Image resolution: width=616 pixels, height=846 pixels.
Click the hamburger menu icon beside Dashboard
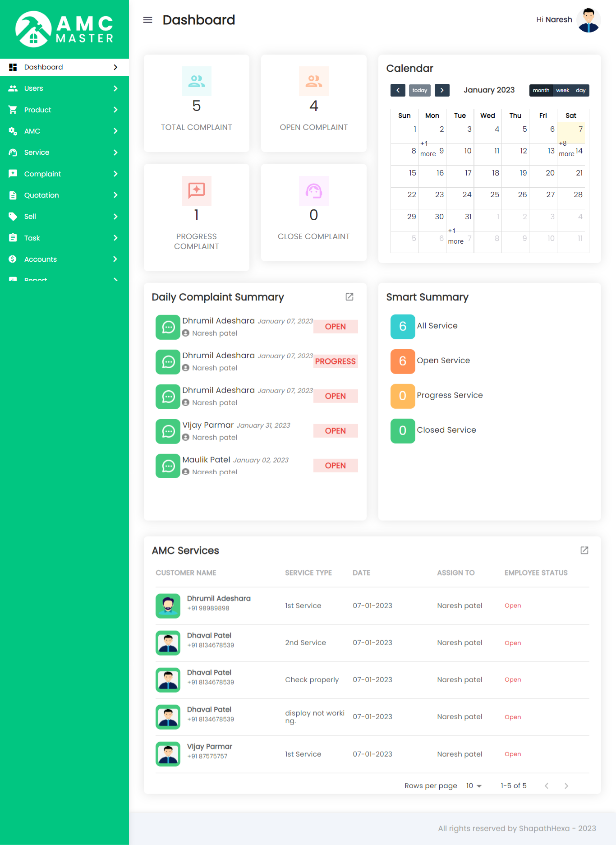pyautogui.click(x=147, y=20)
